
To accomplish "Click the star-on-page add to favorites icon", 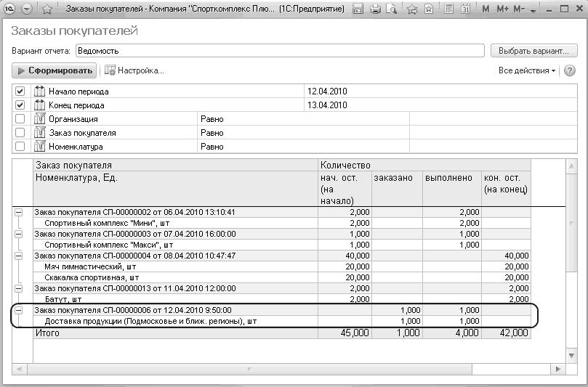I will click(x=429, y=9).
